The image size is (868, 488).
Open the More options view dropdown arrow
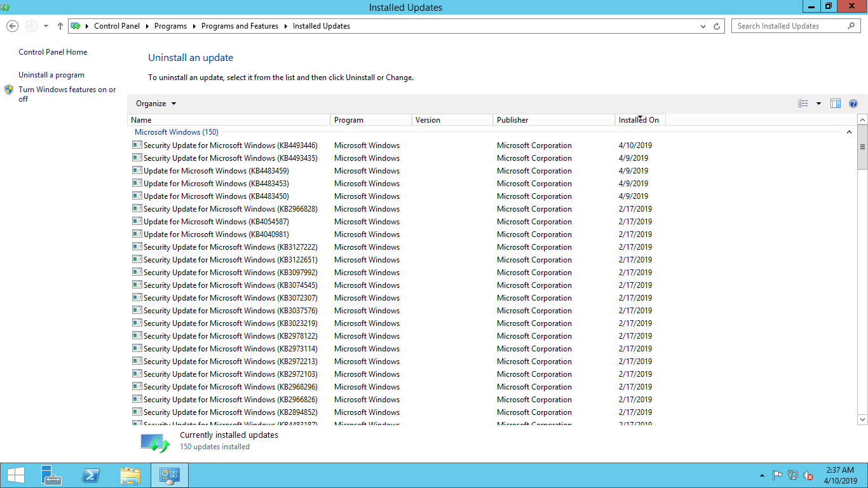point(818,104)
